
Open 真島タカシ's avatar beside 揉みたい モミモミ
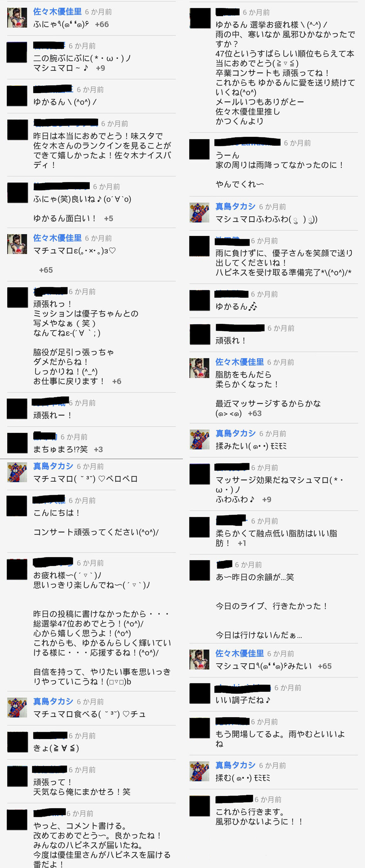coord(199,439)
